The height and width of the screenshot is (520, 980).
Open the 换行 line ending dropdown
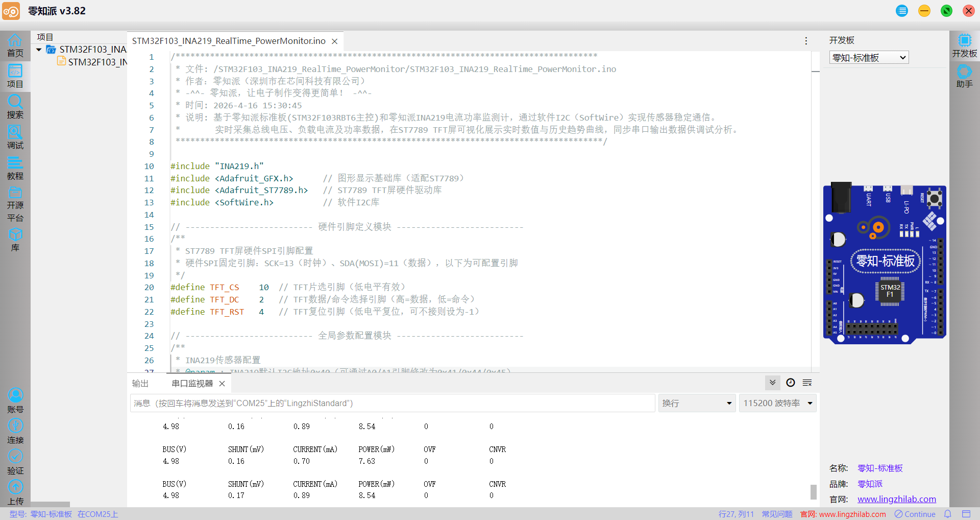(697, 403)
